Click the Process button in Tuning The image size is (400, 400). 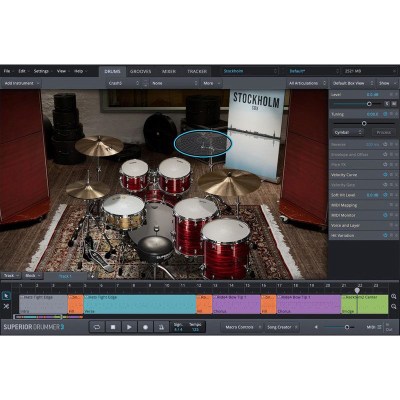coord(384,132)
